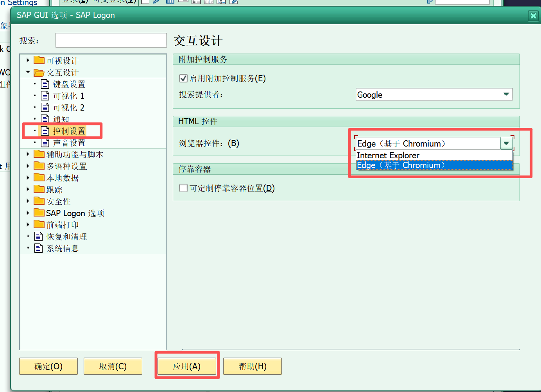Expand the 可视设计 tree node arrow
Screen dimensions: 541x392
28,60
